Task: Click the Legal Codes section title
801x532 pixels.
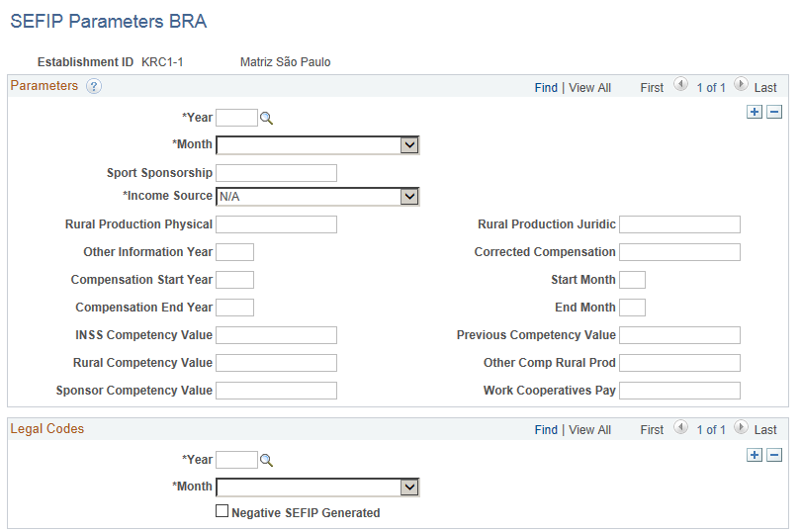Action: [x=47, y=429]
